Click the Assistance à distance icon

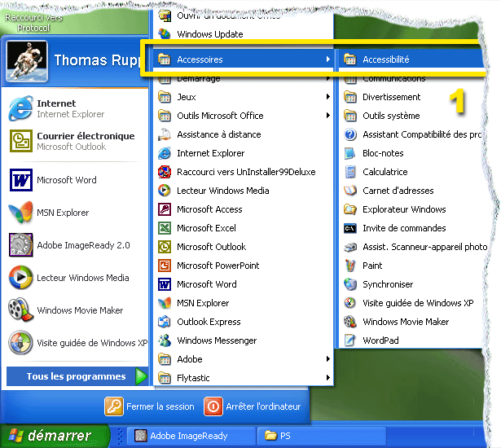pyautogui.click(x=165, y=134)
